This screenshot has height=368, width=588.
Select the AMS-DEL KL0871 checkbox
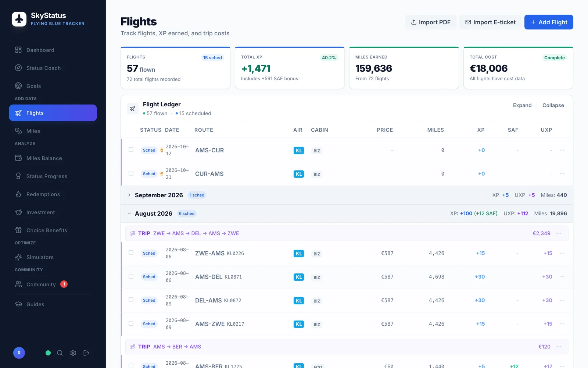131,276
